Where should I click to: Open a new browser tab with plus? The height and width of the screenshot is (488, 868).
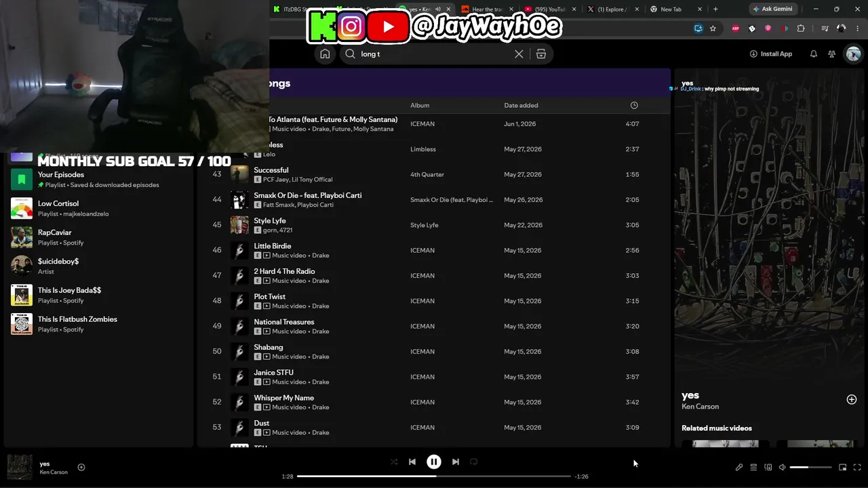pos(715,9)
